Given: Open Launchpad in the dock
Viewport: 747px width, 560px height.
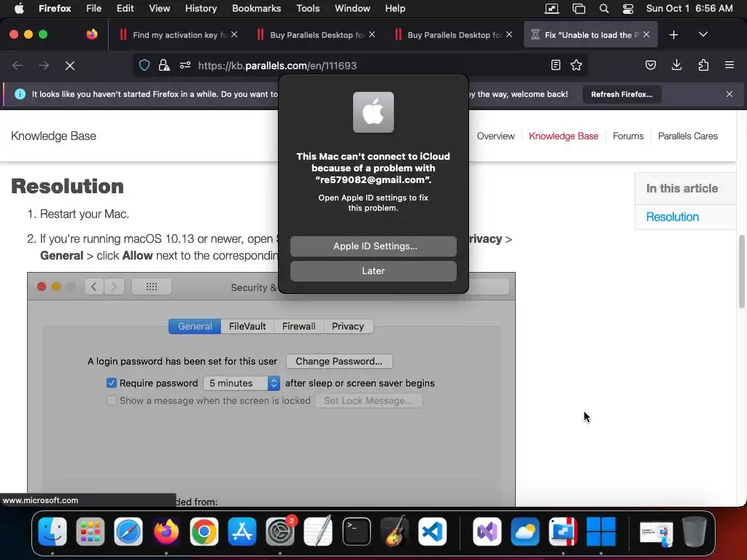Looking at the screenshot, I should [90, 532].
